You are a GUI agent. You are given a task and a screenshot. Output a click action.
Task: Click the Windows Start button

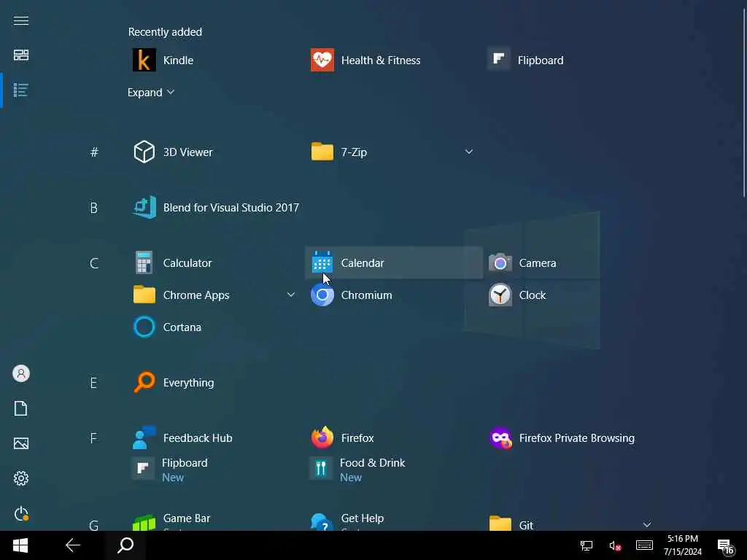click(x=20, y=545)
